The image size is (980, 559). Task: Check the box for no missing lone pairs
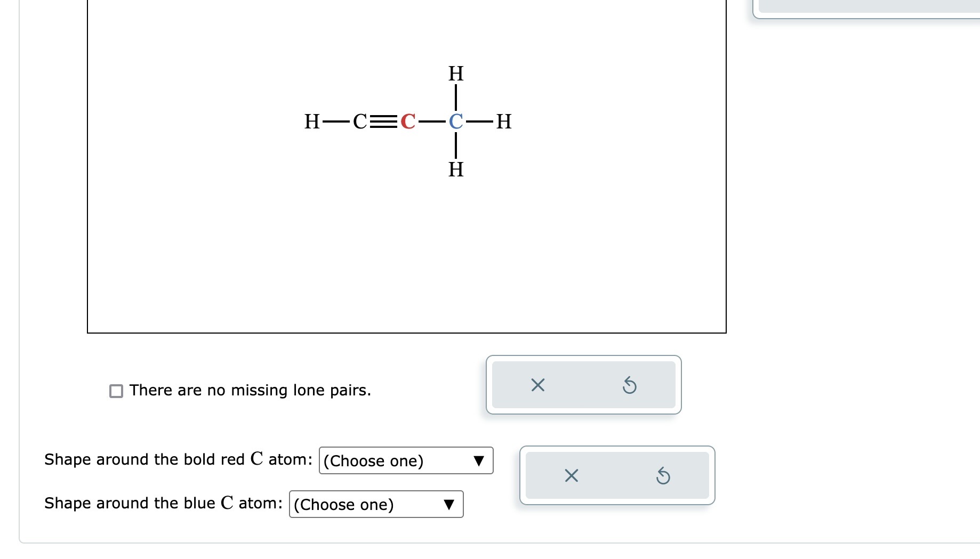tap(116, 391)
